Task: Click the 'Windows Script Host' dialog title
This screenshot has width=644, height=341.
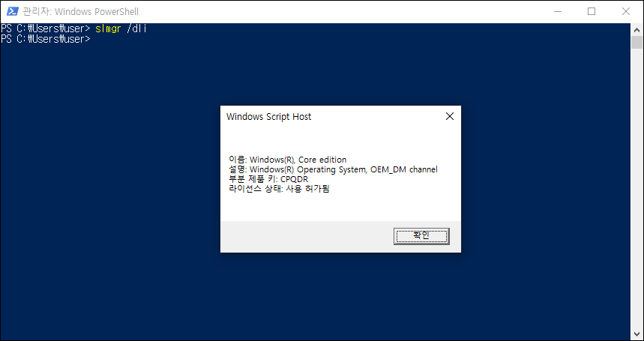Action: [268, 117]
